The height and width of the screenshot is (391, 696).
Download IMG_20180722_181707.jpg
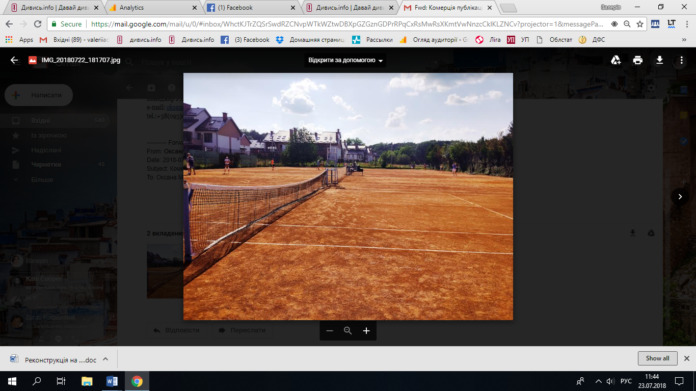(x=660, y=60)
